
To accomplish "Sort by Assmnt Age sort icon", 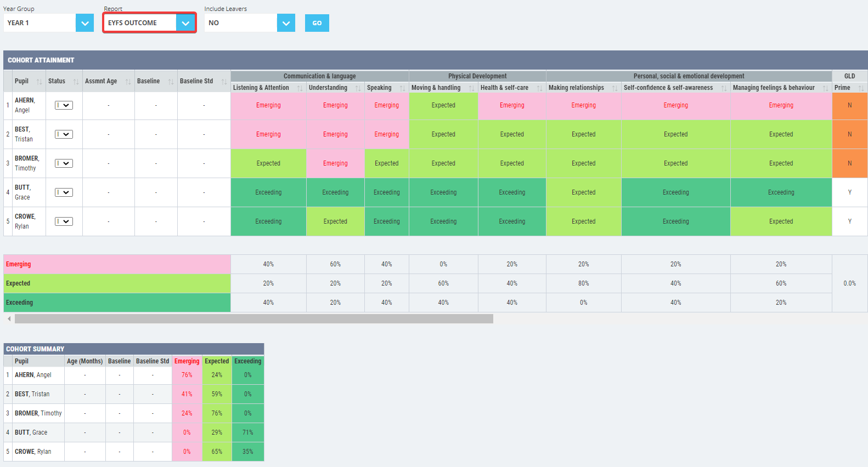I will pos(128,82).
